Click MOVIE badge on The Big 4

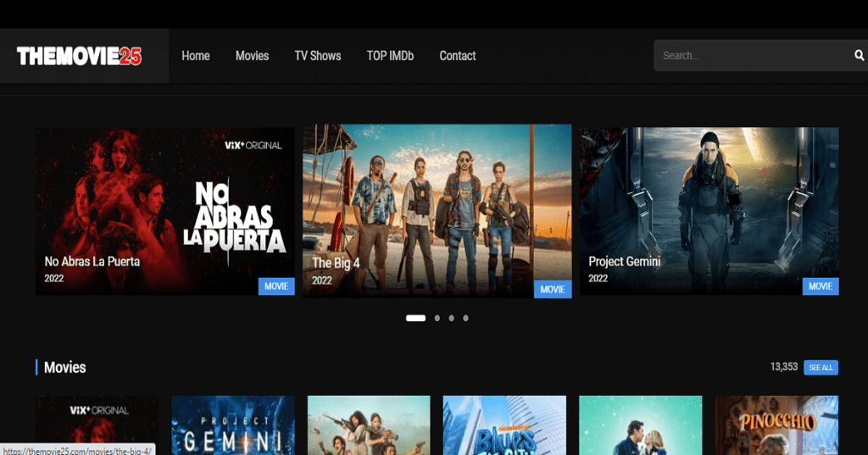tap(553, 289)
